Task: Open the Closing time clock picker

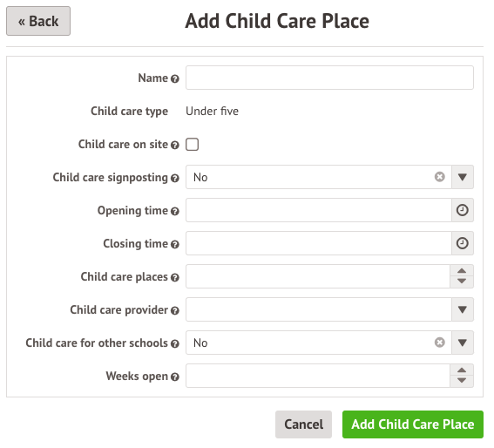Action: point(462,243)
